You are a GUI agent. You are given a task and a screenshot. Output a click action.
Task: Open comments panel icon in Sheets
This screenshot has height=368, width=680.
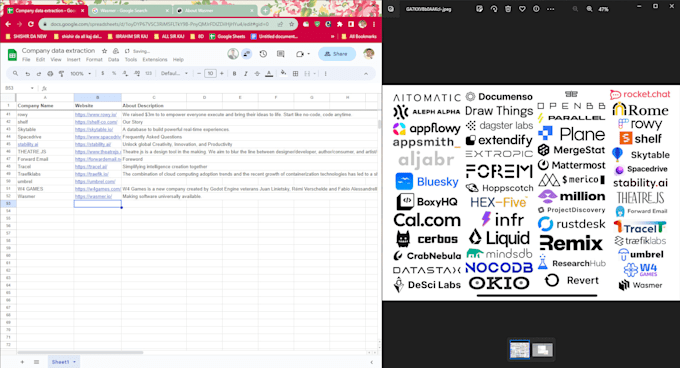[281, 54]
